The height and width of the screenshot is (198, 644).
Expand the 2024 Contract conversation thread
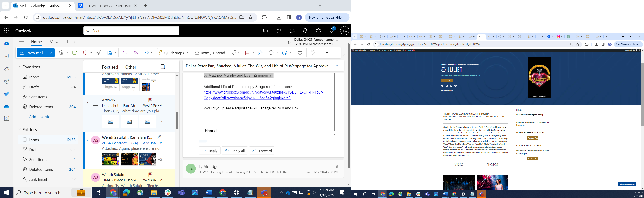point(87,140)
